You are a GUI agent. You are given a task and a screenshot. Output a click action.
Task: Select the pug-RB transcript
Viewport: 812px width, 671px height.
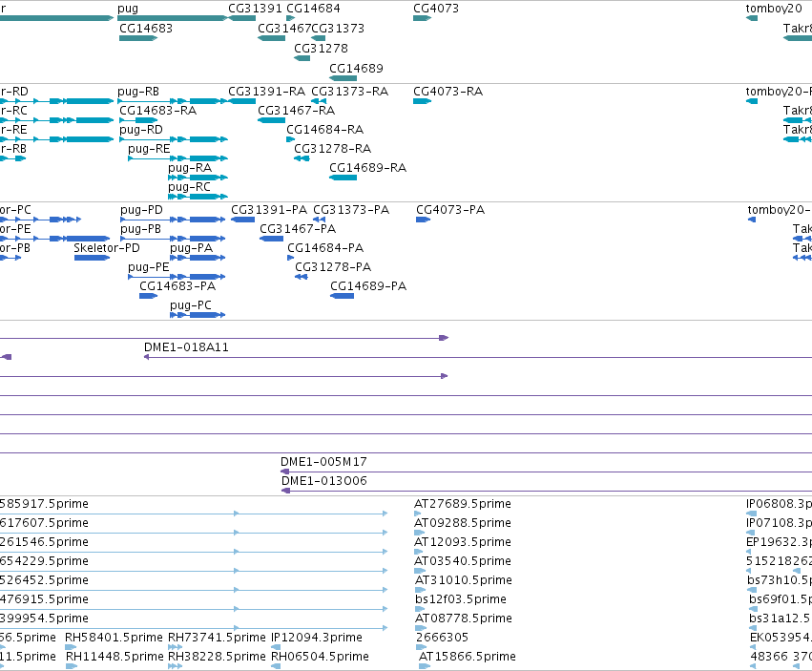pyautogui.click(x=173, y=101)
